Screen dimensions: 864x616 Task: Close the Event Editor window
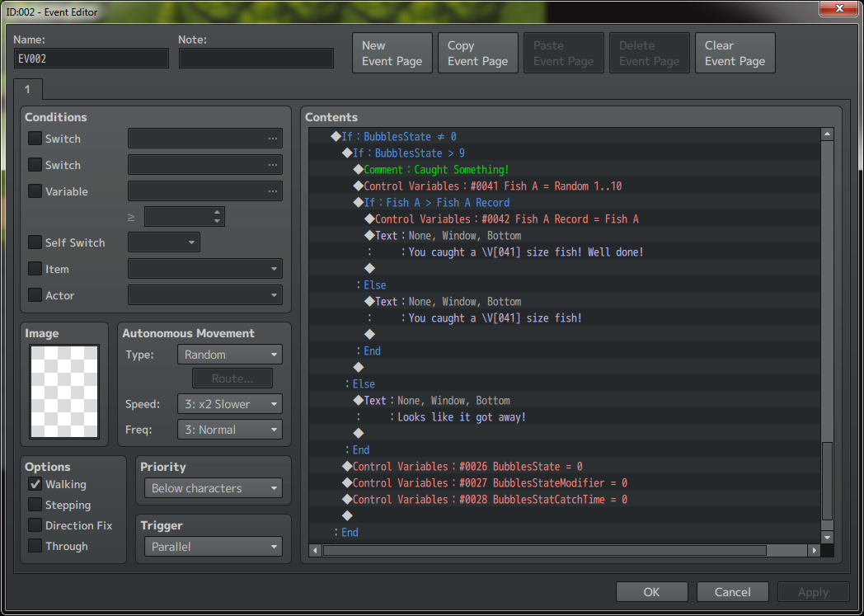point(838,8)
